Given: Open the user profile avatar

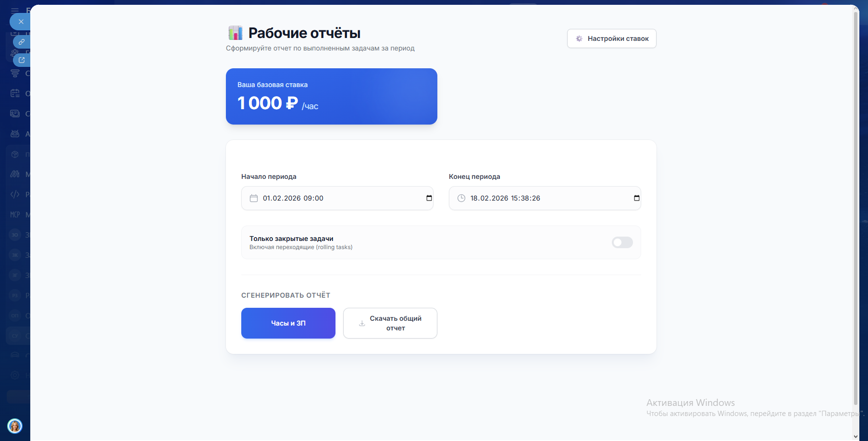Looking at the screenshot, I should coord(15,426).
